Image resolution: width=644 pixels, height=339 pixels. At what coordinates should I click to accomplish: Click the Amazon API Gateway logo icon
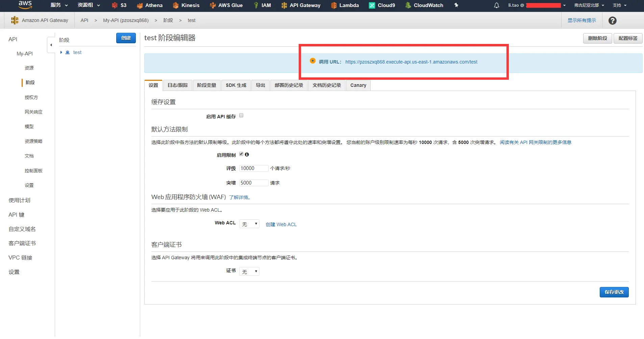15,20
